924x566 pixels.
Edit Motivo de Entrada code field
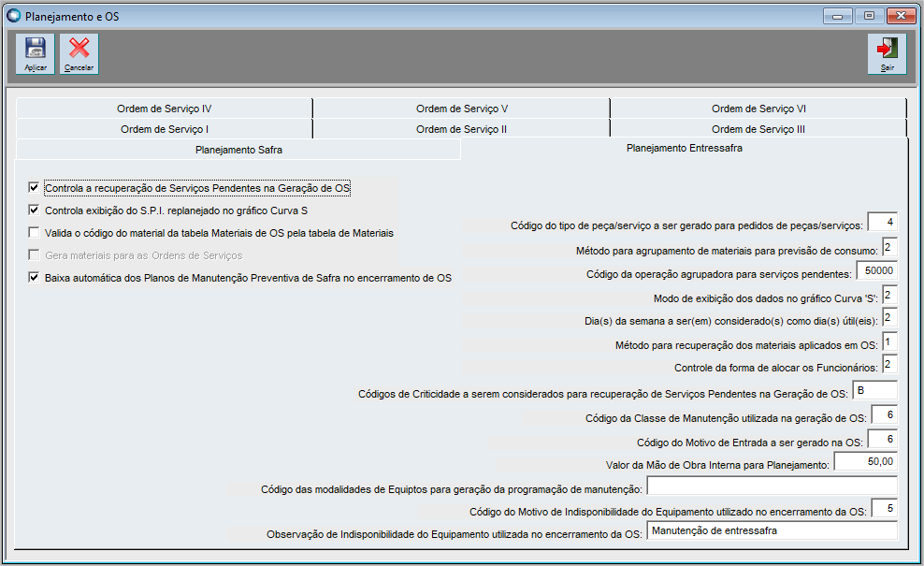883,440
